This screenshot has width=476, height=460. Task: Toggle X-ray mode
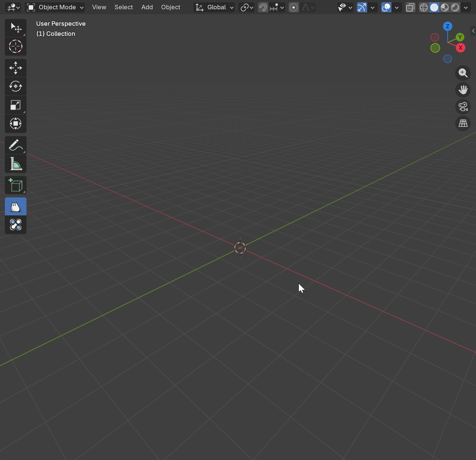click(x=410, y=7)
